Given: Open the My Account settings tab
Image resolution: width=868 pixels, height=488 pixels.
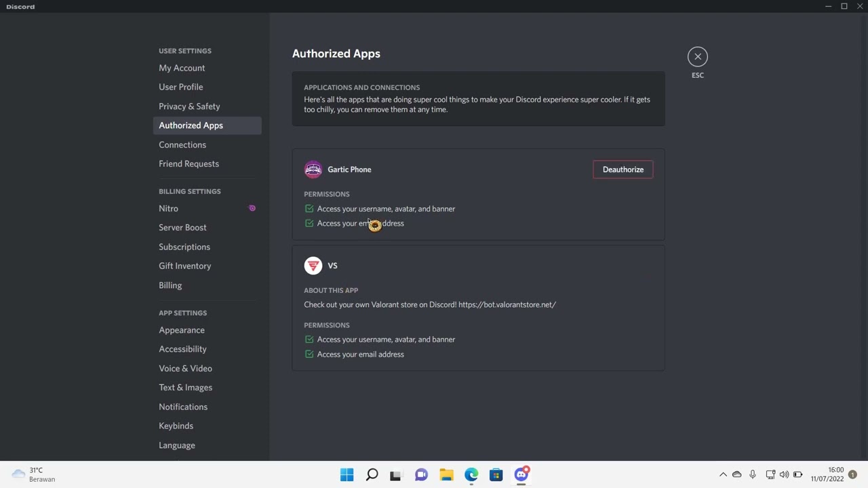Looking at the screenshot, I should (182, 68).
